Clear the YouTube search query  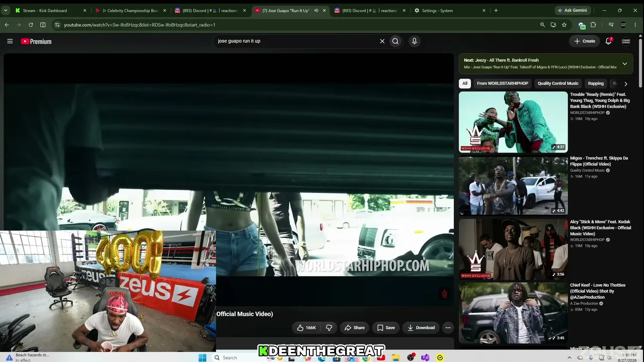point(382,41)
